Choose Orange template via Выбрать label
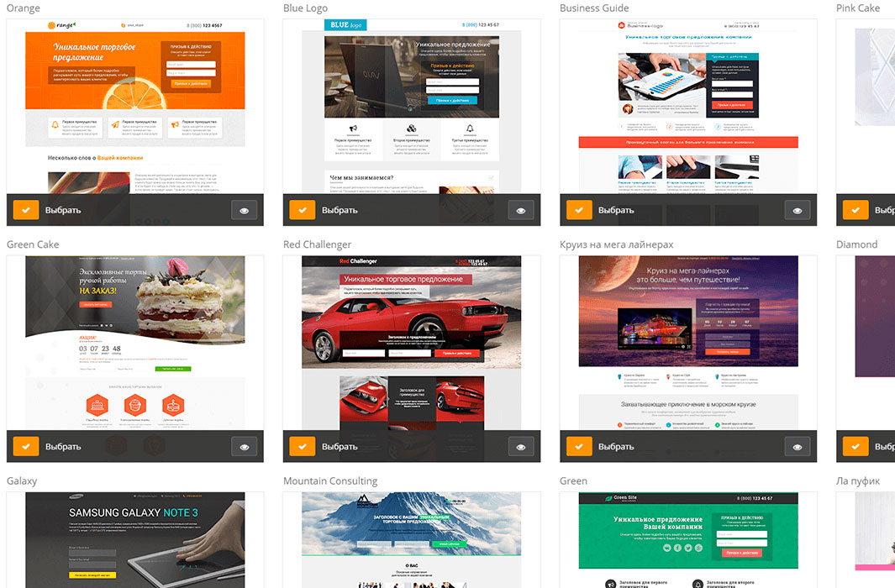This screenshot has height=588, width=895. click(63, 210)
